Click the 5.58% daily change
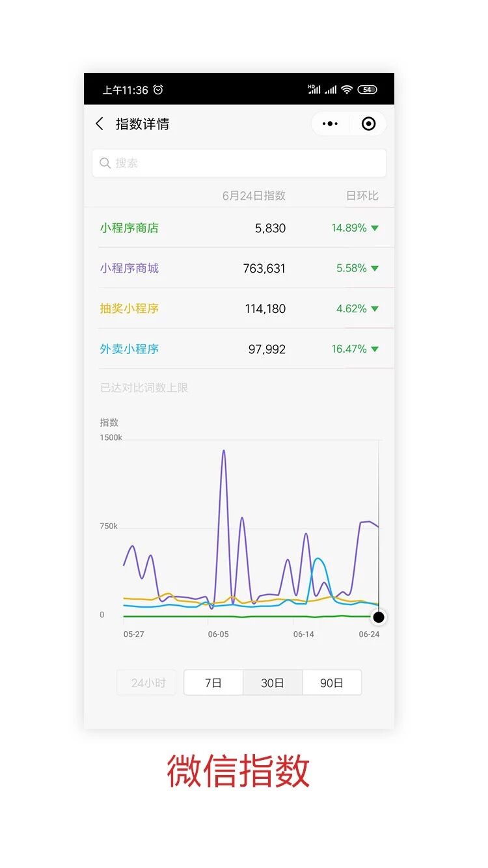Image resolution: width=488 pixels, height=868 pixels. [351, 268]
